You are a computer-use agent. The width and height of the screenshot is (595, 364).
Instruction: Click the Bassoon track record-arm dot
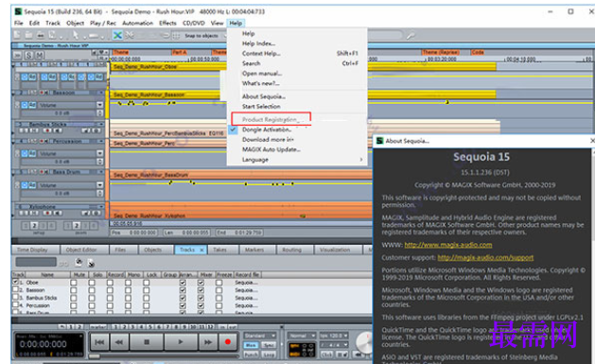[41, 93]
